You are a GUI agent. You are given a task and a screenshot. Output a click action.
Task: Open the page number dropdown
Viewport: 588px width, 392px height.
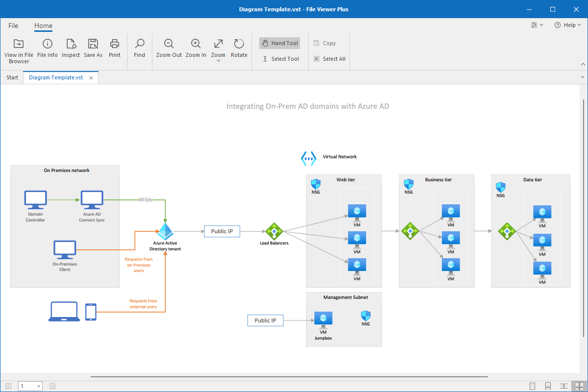point(39,387)
